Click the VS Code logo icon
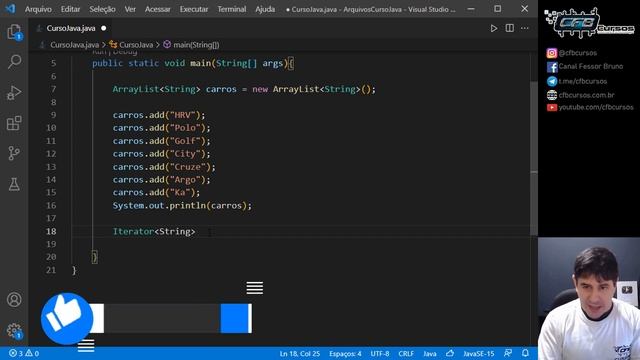 click(10, 9)
